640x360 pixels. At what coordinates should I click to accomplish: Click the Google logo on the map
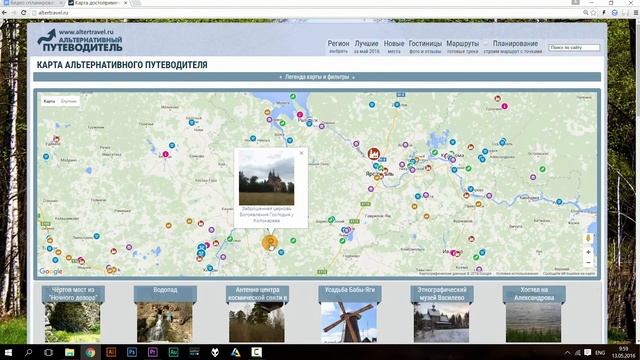(x=51, y=271)
